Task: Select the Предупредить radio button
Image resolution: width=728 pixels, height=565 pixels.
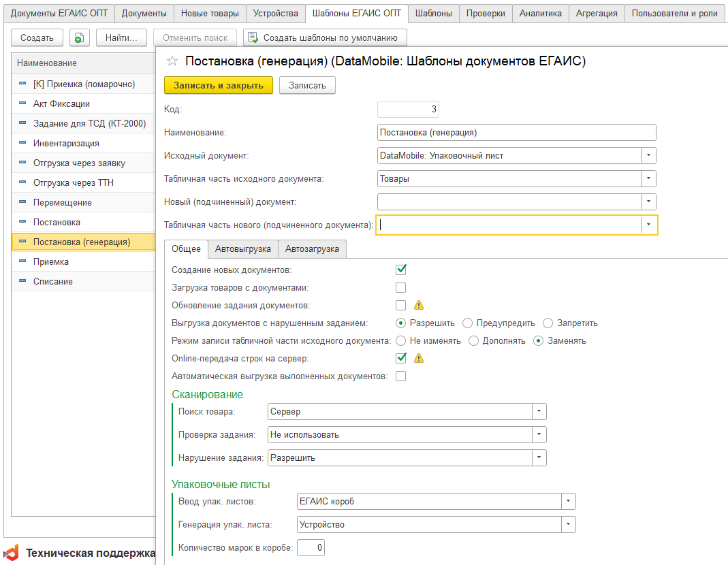Action: [468, 323]
